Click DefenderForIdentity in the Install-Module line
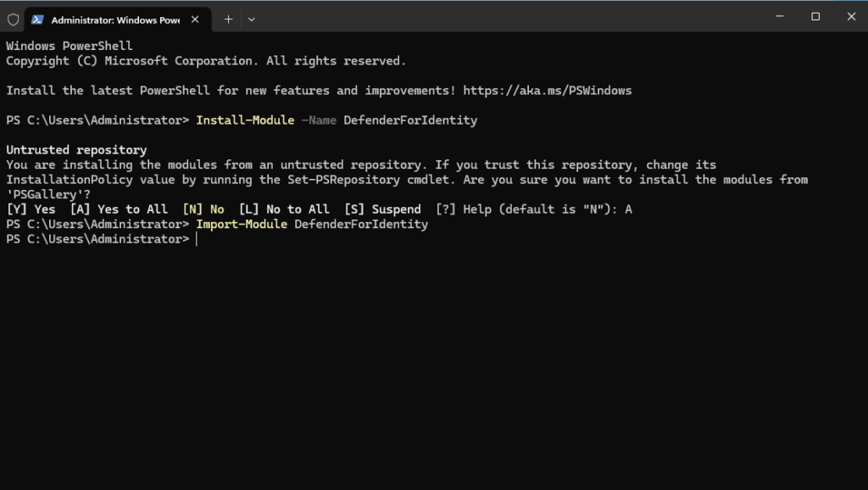Viewport: 868px width, 490px height. point(410,120)
